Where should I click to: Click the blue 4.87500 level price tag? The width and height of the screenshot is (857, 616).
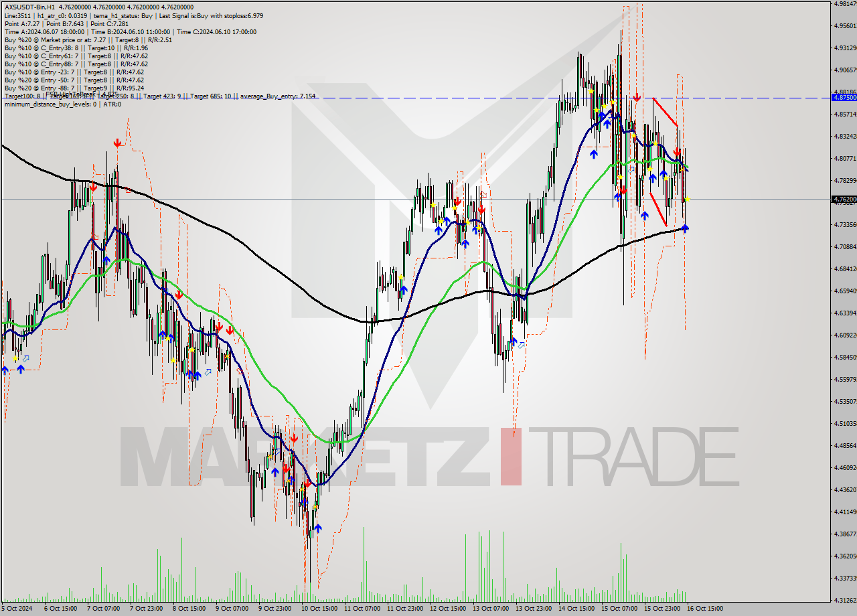844,97
